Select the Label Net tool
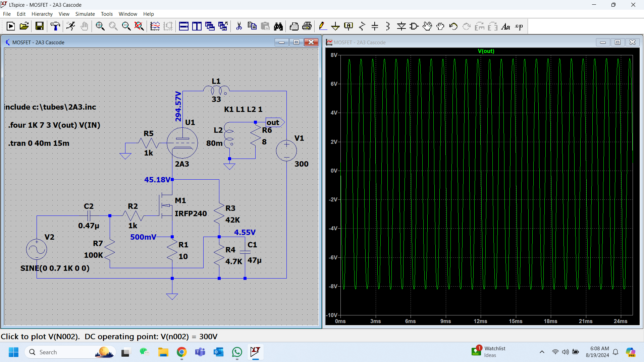Screen dimensions: 644x362 [348, 26]
